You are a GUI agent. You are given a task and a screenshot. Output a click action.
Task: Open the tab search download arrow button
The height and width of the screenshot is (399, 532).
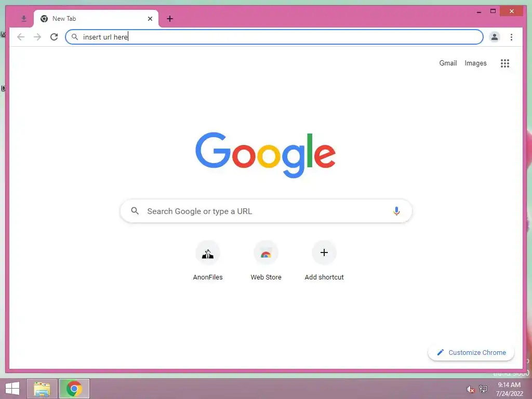(x=23, y=19)
